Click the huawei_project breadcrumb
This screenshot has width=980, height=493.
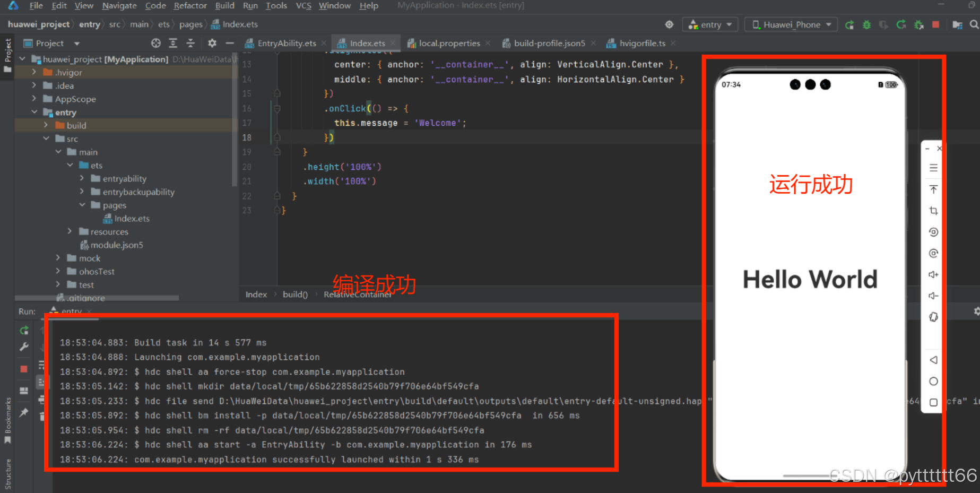(39, 24)
